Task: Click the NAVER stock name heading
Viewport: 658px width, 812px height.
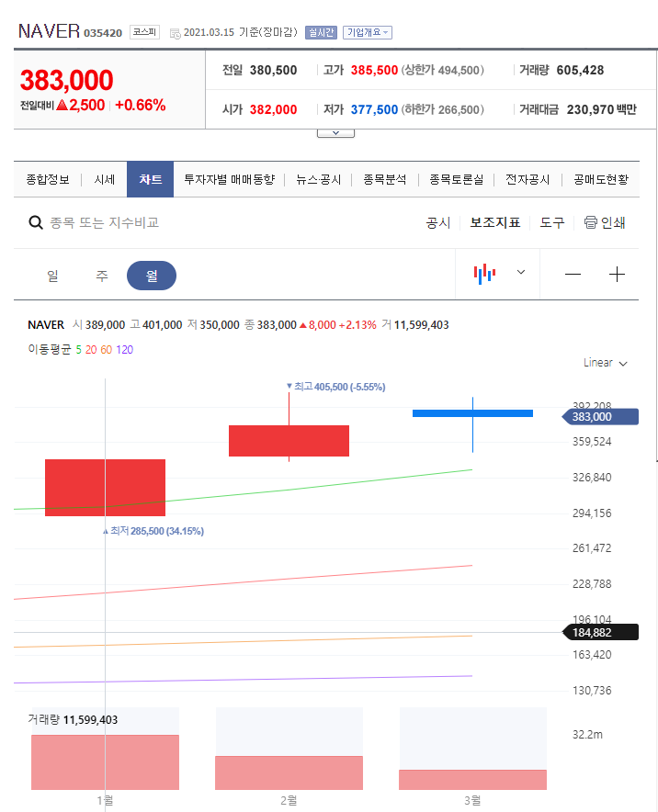Action: click(x=49, y=31)
